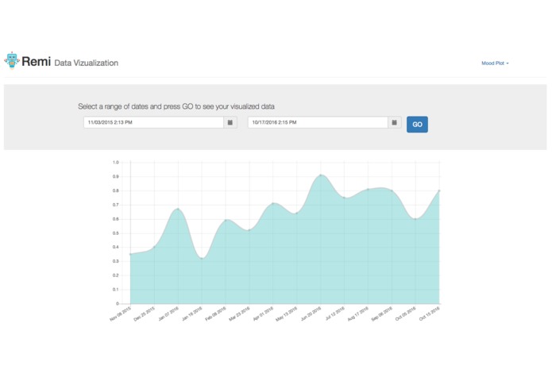Image resolution: width=552 pixels, height=392 pixels.
Task: Click the Remi brand title
Action: point(37,62)
